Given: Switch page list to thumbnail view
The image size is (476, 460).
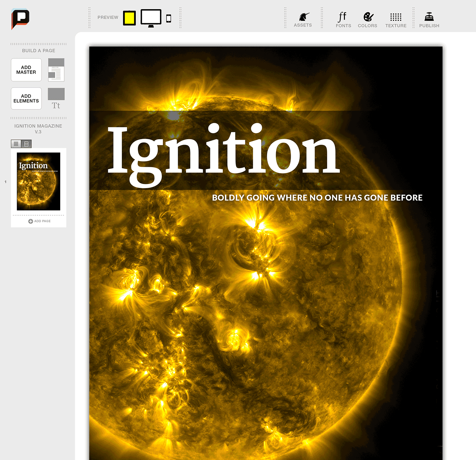Looking at the screenshot, I should point(26,144).
